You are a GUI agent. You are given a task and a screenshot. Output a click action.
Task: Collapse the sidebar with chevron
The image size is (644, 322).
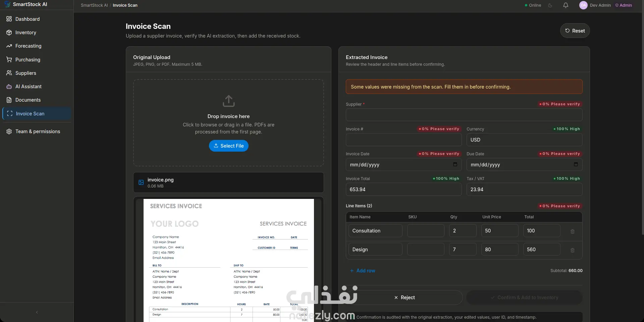(x=37, y=312)
